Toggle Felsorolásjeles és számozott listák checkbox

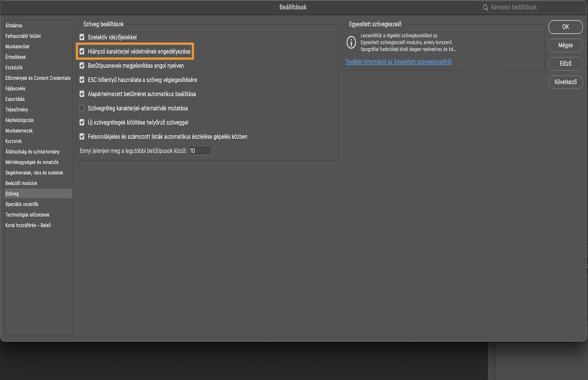click(x=82, y=136)
